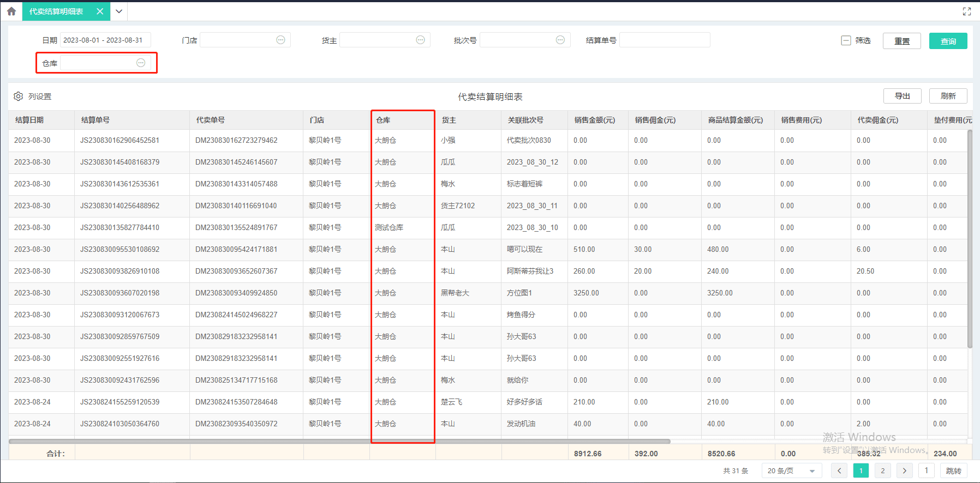980x483 pixels.
Task: Click the horizontal table scrollbar
Action: pyautogui.click(x=339, y=441)
